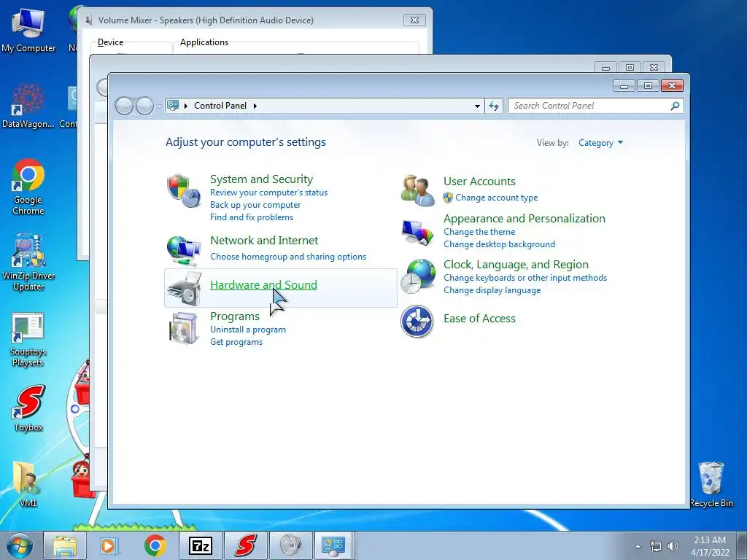Screen dimensions: 747x560
Task: Click the User Accounts people icon
Action: tap(417, 190)
